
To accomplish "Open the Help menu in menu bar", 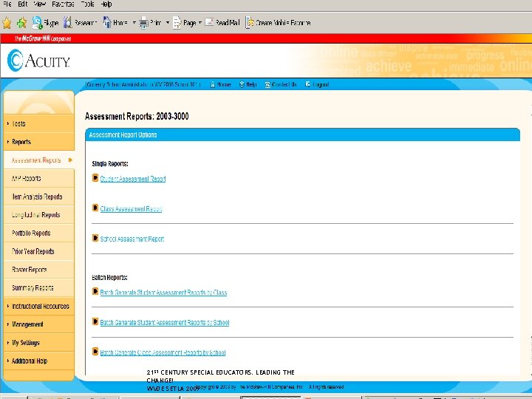I will [x=106, y=4].
